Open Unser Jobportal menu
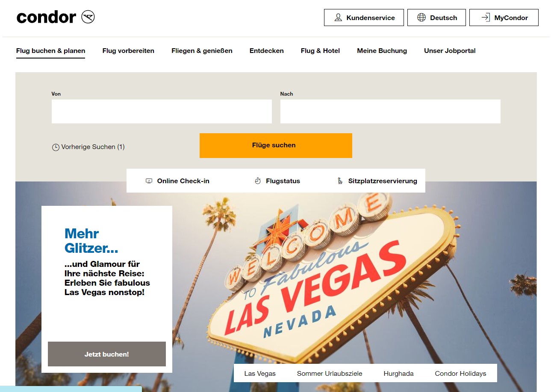The image size is (554, 392). [x=450, y=51]
